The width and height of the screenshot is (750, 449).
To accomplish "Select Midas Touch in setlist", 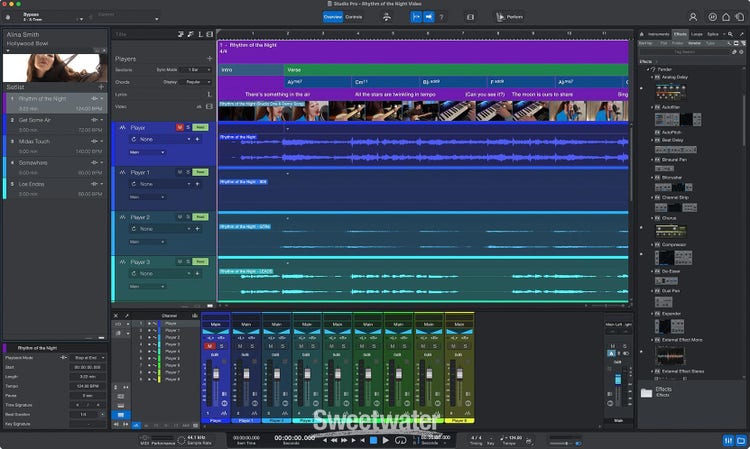I will pyautogui.click(x=55, y=146).
